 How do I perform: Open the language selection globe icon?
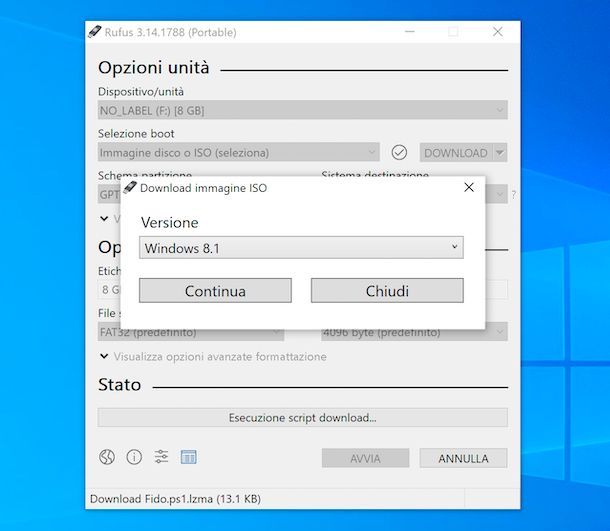pos(107,457)
